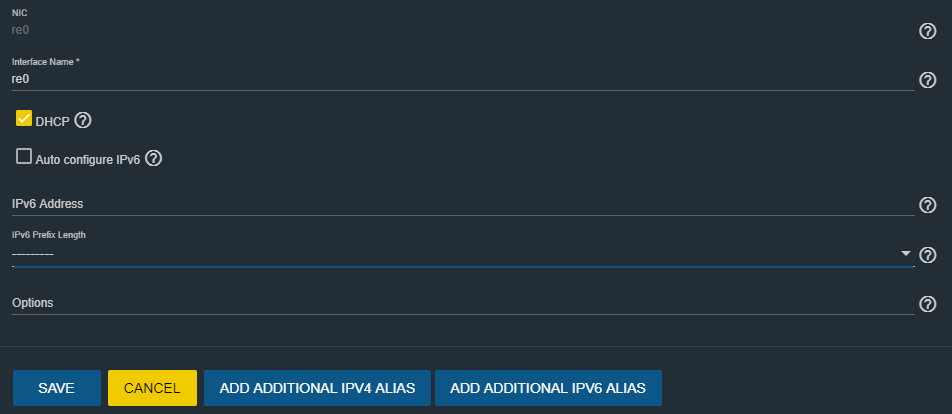
Task: View help for Auto configure IPv6
Action: coord(154,159)
